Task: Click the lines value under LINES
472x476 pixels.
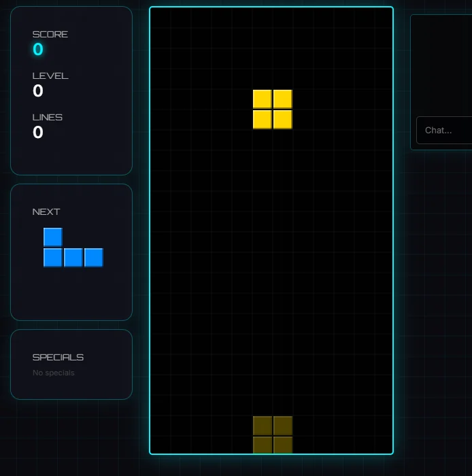Action: tap(38, 133)
